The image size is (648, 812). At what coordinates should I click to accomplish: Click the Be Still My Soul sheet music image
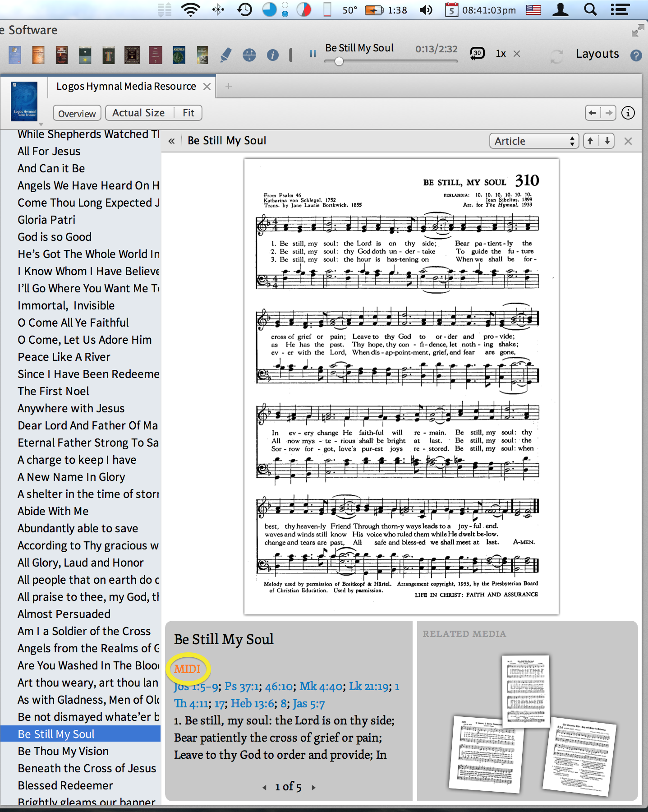point(401,386)
